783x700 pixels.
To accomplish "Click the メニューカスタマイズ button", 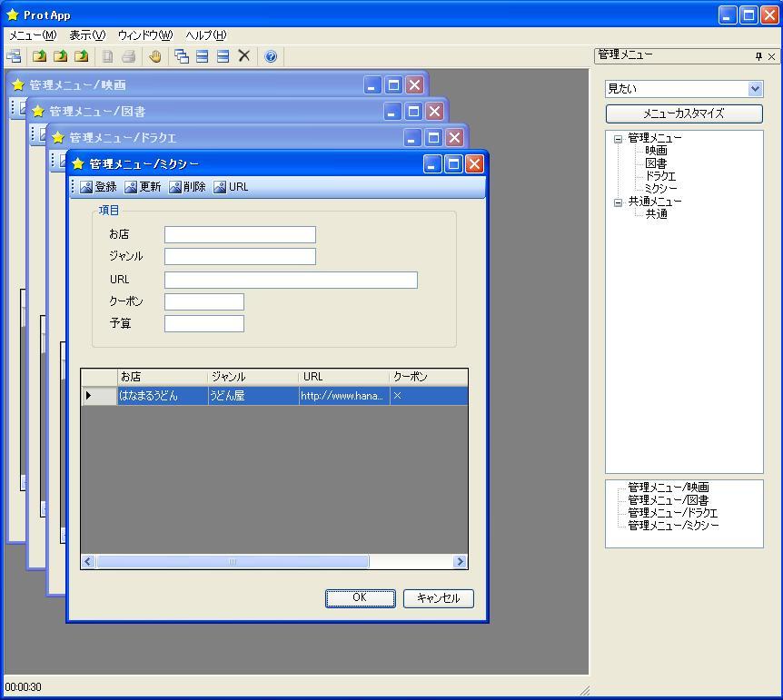I will 684,113.
